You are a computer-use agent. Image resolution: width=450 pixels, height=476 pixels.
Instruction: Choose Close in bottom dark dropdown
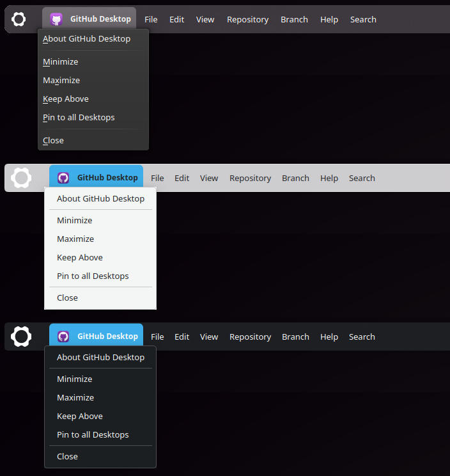click(100, 457)
